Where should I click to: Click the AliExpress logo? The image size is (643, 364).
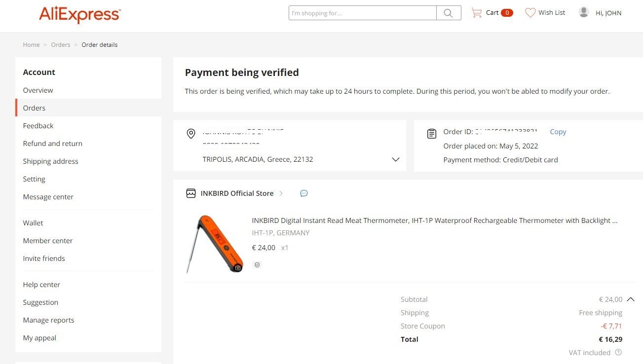[80, 15]
